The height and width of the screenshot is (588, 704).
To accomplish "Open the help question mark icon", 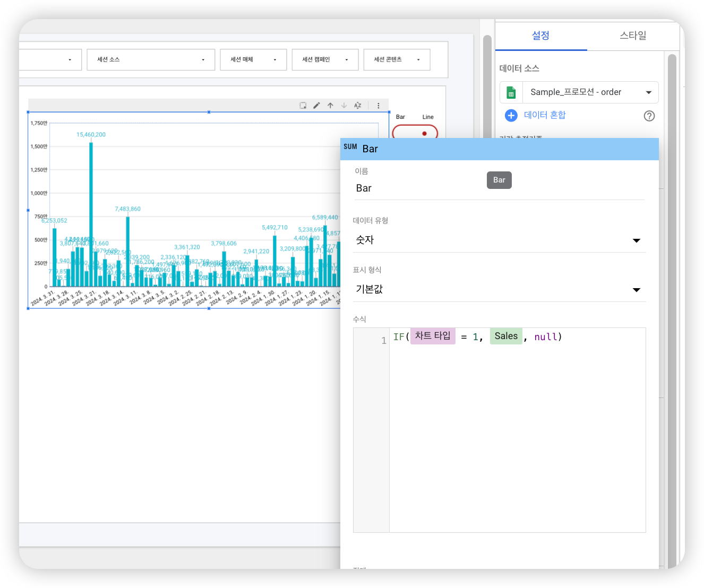I will pos(649,116).
